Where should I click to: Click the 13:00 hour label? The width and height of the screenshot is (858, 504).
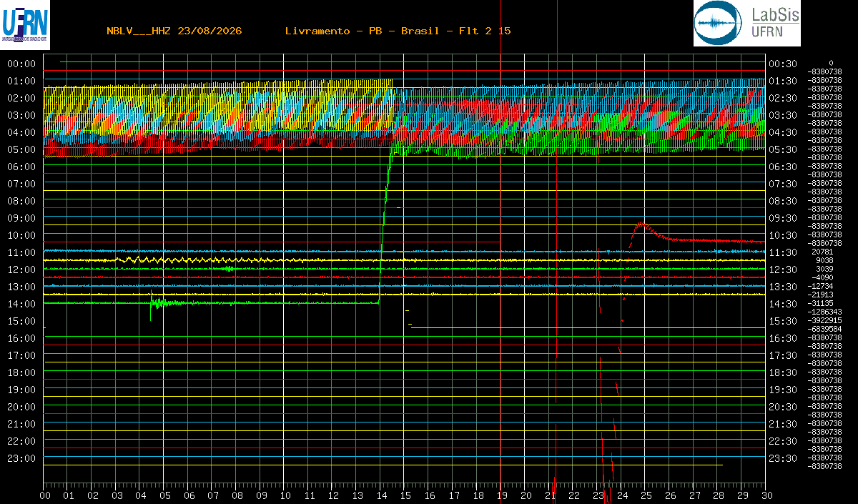pyautogui.click(x=21, y=287)
